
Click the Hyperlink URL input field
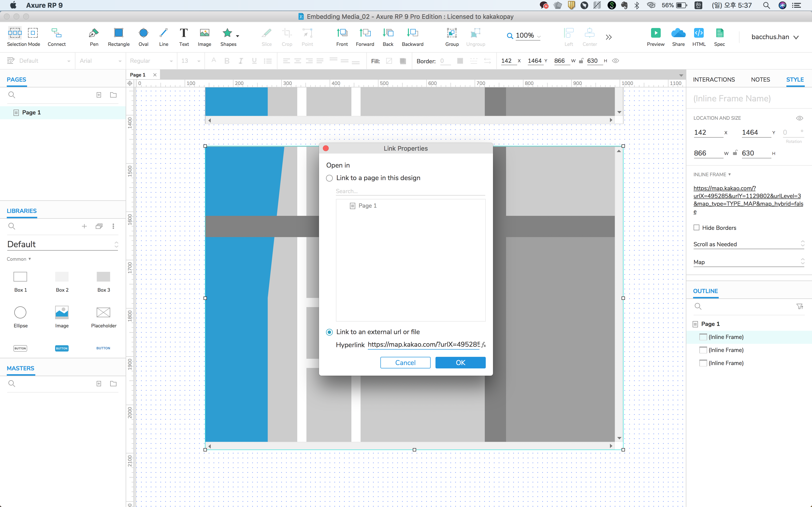423,345
